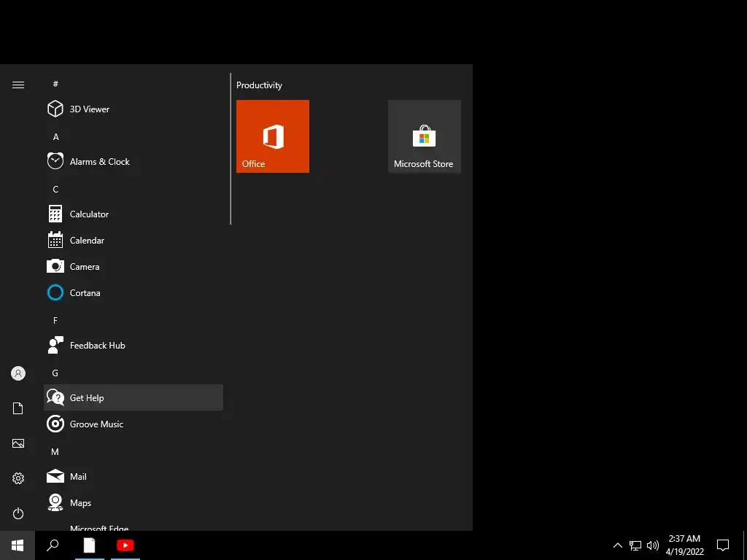Open the Mail app
This screenshot has width=747, height=560.
(x=133, y=476)
